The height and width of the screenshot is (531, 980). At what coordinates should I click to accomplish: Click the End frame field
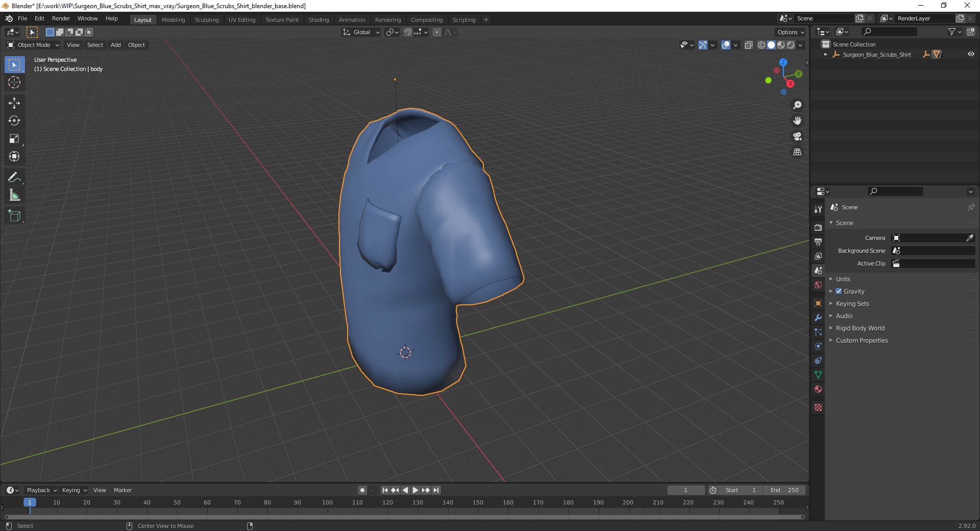coord(785,490)
